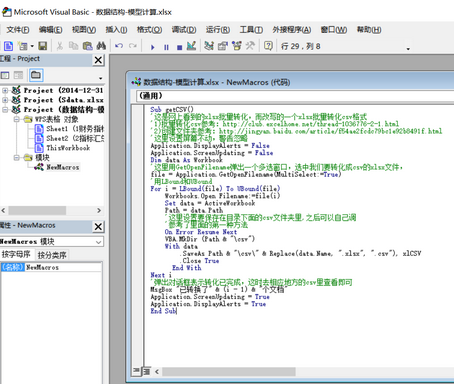Click the Save icon in toolbar
The height and width of the screenshot is (387, 454).
[43, 46]
